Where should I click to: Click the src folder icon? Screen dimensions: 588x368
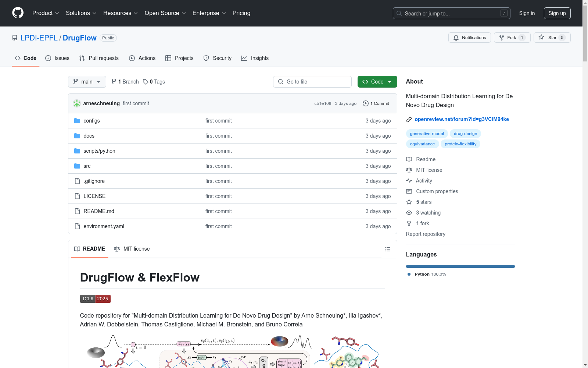(x=77, y=166)
